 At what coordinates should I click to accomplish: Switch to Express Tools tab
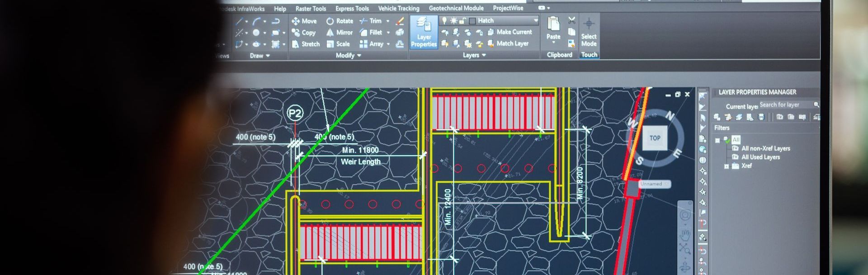[x=352, y=9]
